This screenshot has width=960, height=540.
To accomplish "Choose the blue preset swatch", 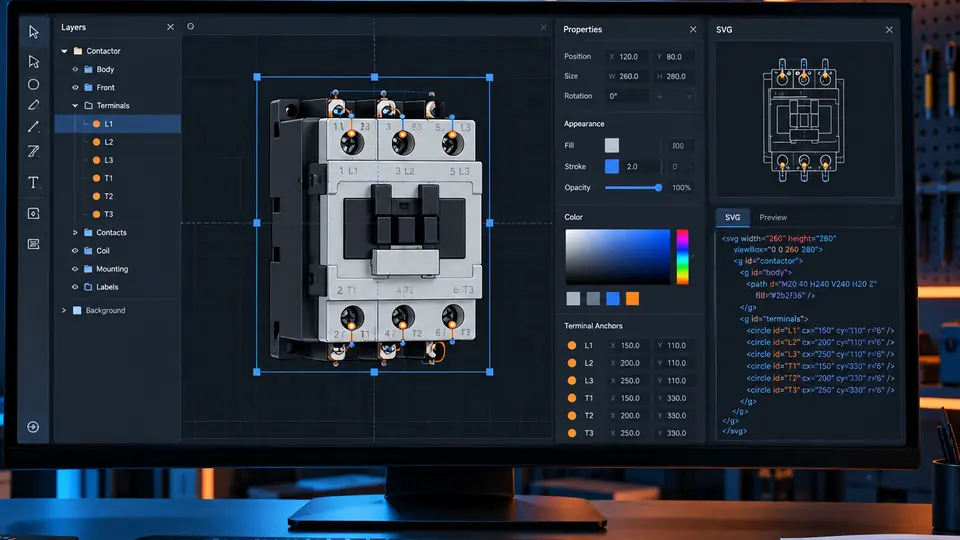I will coord(613,298).
